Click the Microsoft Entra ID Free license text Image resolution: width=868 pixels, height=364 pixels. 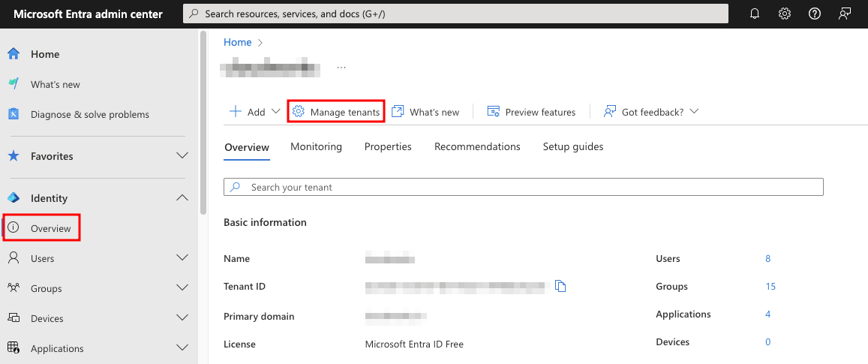tap(414, 344)
